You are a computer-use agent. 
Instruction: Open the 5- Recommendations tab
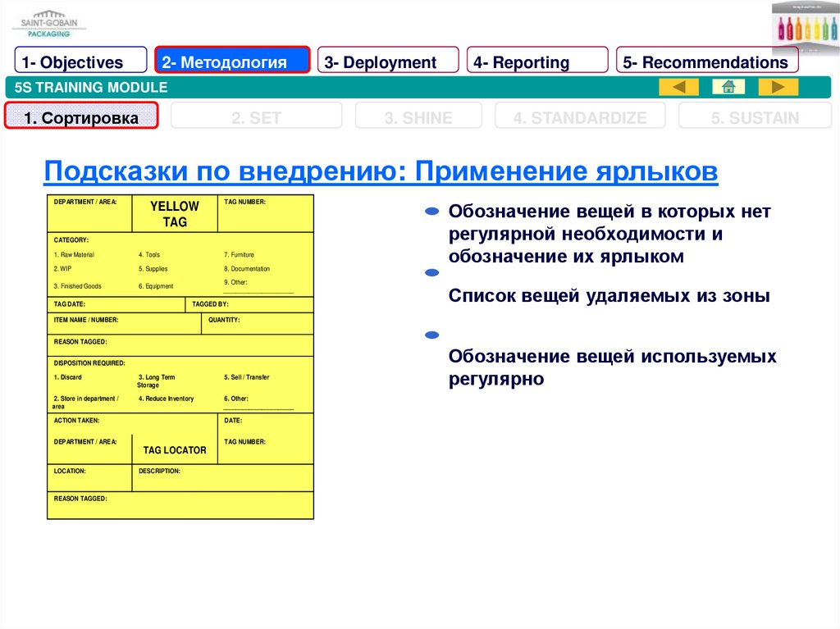point(707,62)
